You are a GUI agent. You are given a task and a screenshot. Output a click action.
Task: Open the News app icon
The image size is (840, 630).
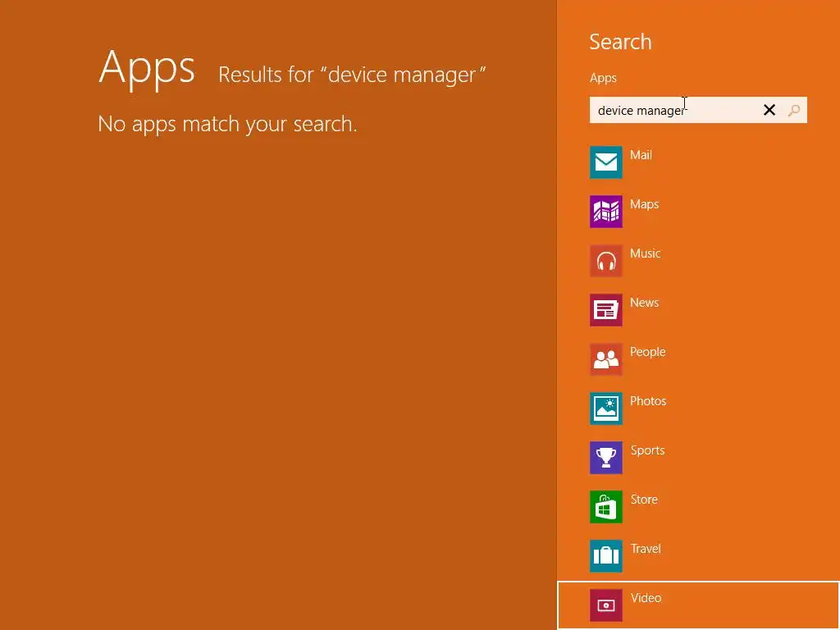[x=606, y=309]
